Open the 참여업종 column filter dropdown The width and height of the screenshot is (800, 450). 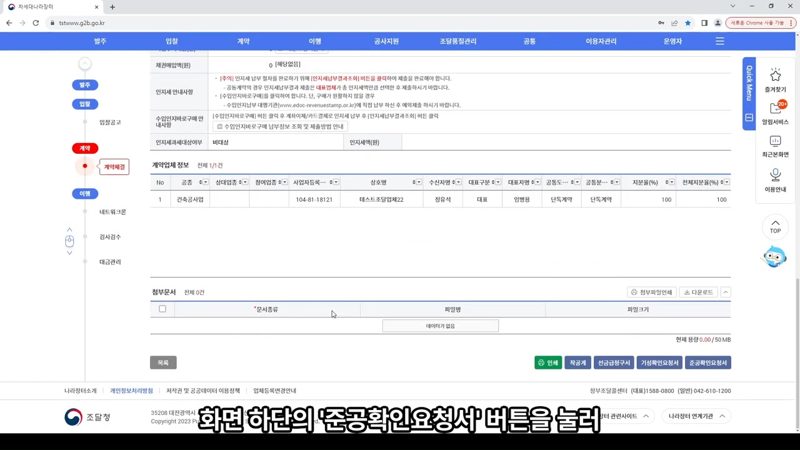coord(283,182)
